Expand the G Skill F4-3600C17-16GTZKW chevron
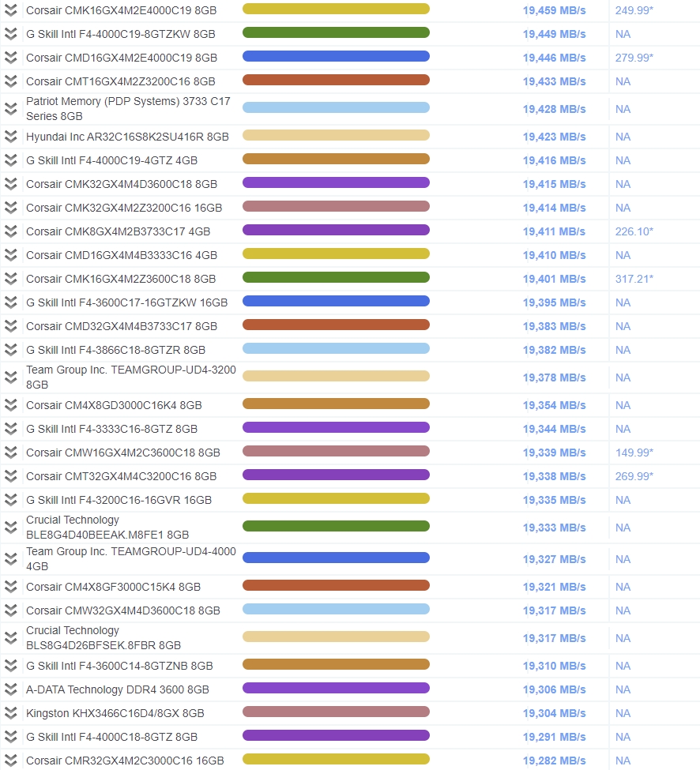The width and height of the screenshot is (700, 770). [11, 302]
